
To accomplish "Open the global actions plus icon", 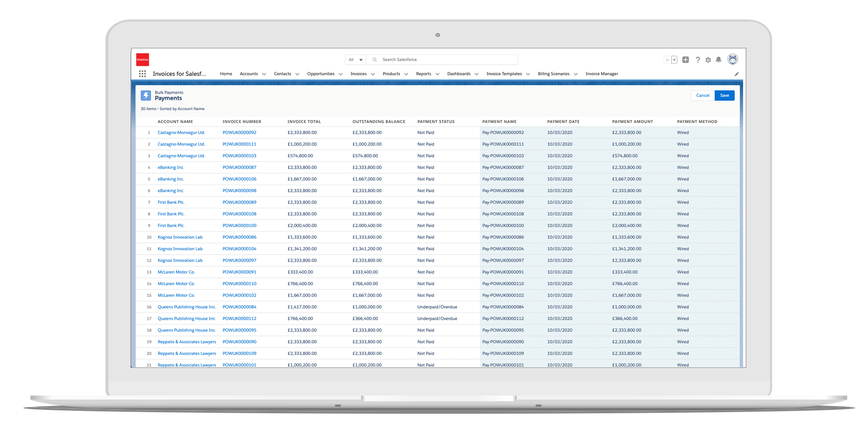I will click(685, 60).
